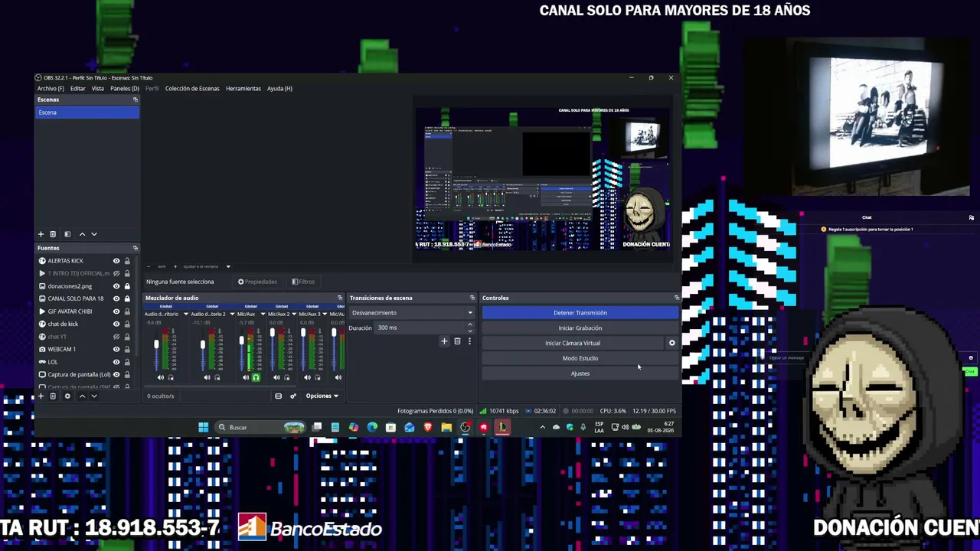Image resolution: width=980 pixels, height=551 pixels.
Task: Hide the WEBCAM 1 source
Action: point(116,349)
